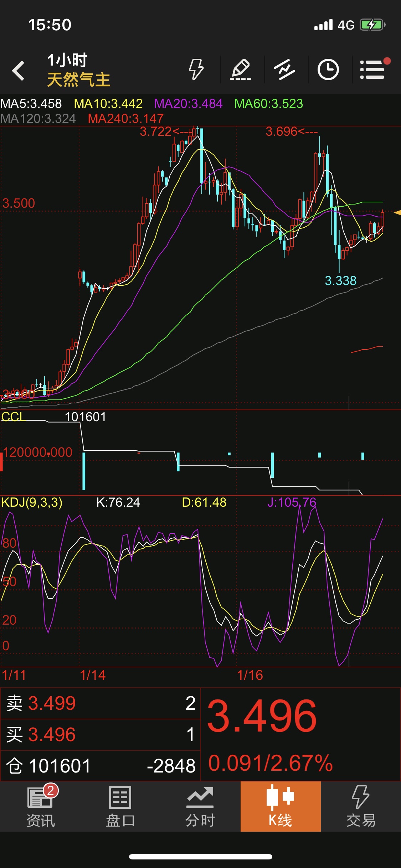Tap the D:61.48 value

[x=204, y=502]
